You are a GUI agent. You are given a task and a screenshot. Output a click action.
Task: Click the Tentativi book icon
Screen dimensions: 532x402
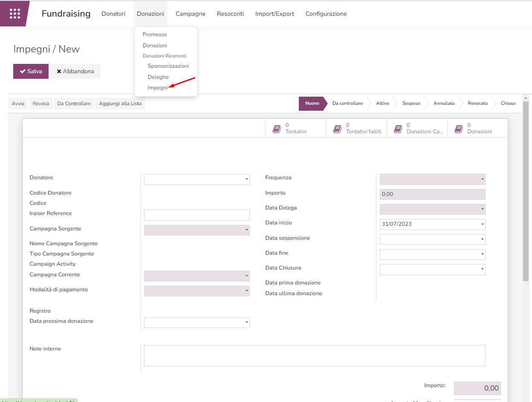(277, 128)
